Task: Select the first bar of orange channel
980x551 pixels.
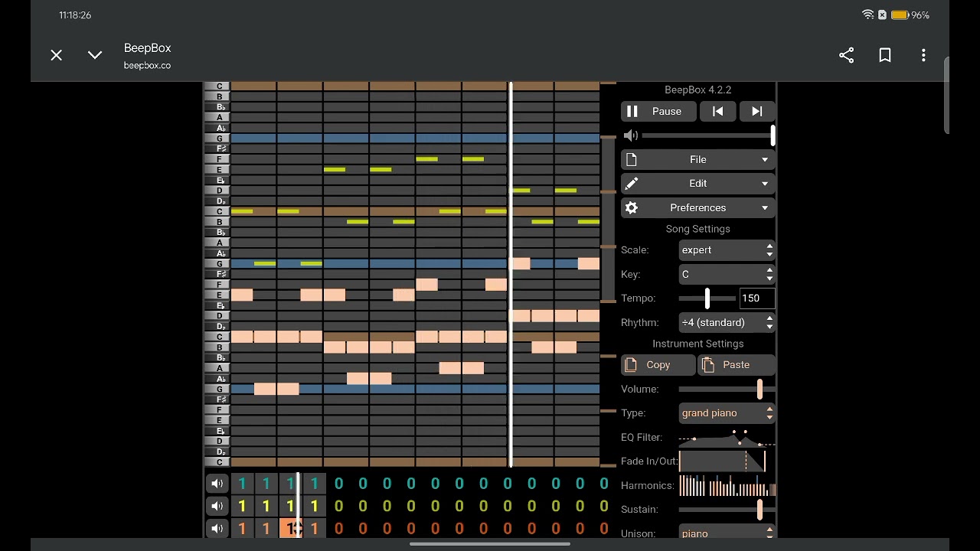Action: pyautogui.click(x=243, y=528)
